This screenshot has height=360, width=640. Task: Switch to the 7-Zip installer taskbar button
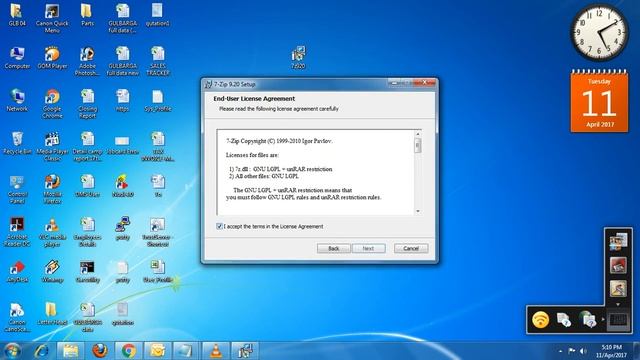click(x=244, y=351)
